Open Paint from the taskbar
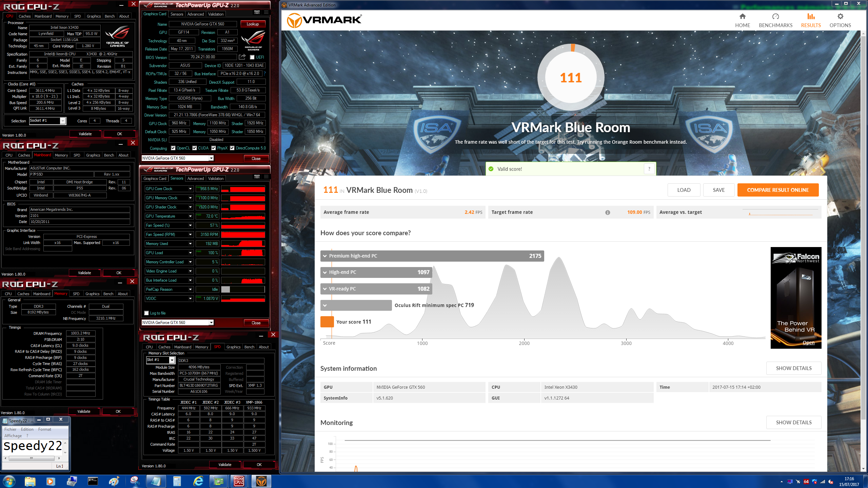Viewport: 868px width, 488px height. pyautogui.click(x=114, y=481)
